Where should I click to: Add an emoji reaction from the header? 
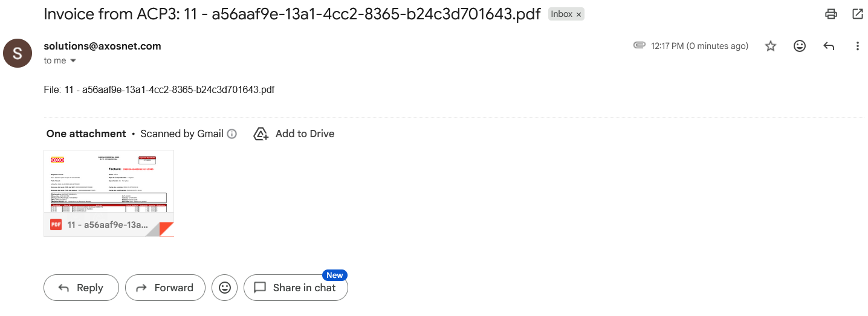point(800,46)
